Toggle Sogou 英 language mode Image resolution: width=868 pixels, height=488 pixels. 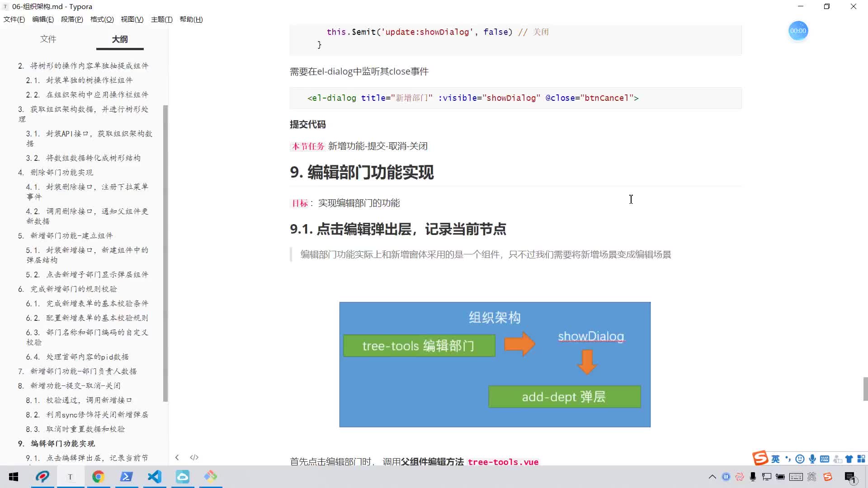point(776,459)
